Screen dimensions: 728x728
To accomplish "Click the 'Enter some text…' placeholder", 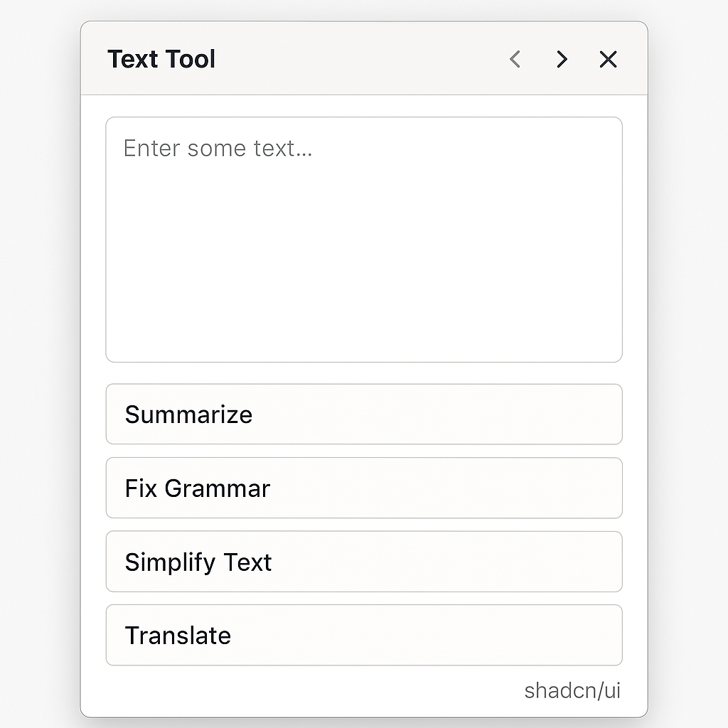I will 218,149.
